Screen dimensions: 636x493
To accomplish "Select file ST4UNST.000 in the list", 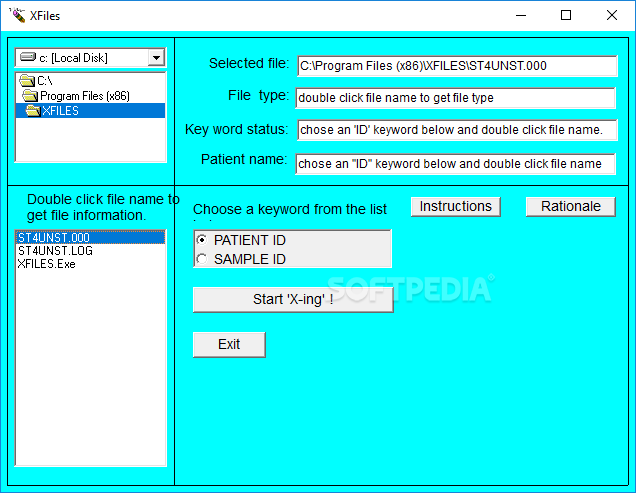I will [x=90, y=237].
